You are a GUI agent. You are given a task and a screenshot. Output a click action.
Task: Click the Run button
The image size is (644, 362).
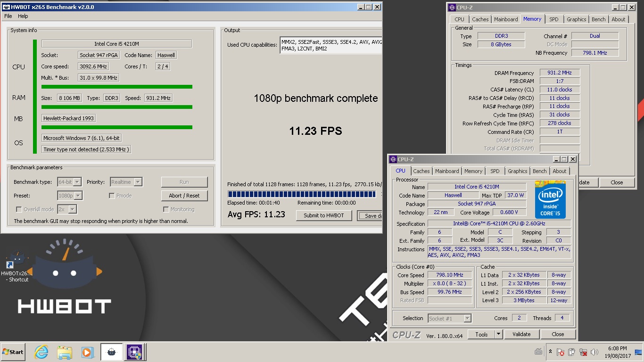pos(184,182)
